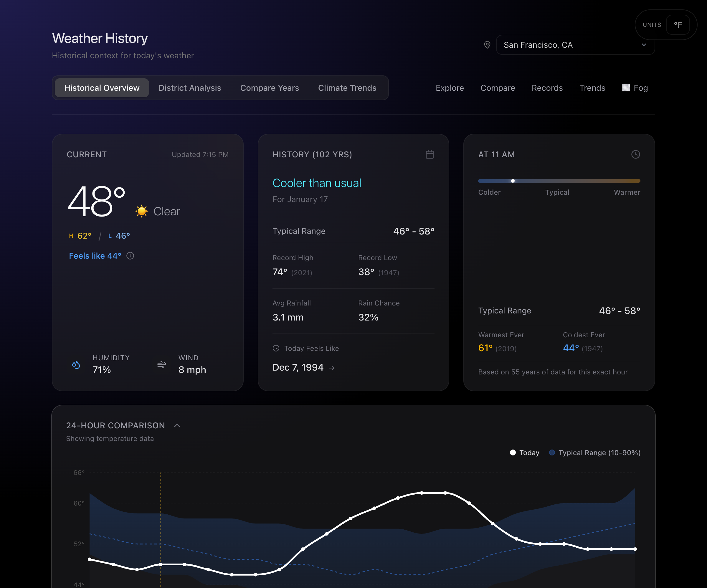Viewport: 707px width, 588px height.
Task: Click the Explore navigation item
Action: (x=450, y=87)
